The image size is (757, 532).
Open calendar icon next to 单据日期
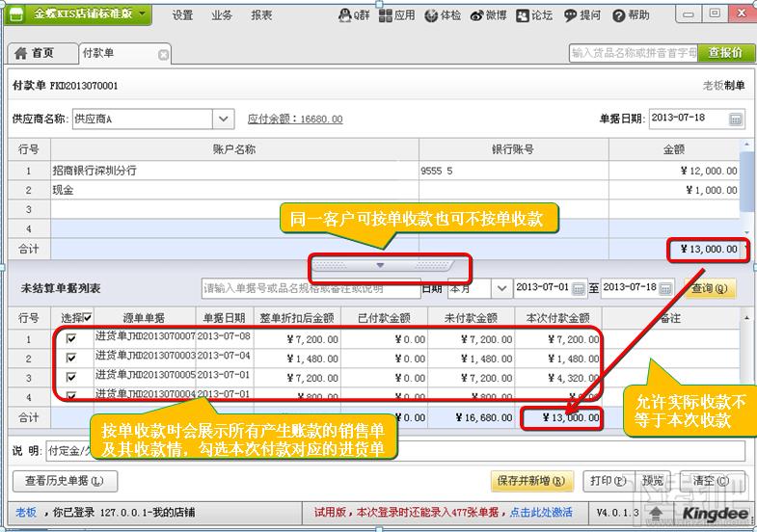click(735, 119)
